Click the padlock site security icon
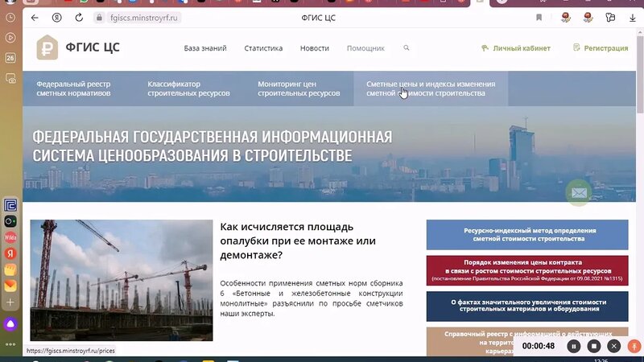The width and height of the screenshot is (644, 362). point(98,18)
